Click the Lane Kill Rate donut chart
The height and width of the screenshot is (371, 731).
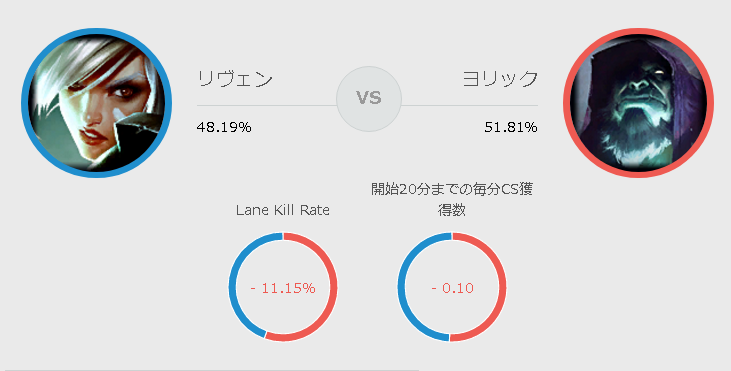pos(283,287)
